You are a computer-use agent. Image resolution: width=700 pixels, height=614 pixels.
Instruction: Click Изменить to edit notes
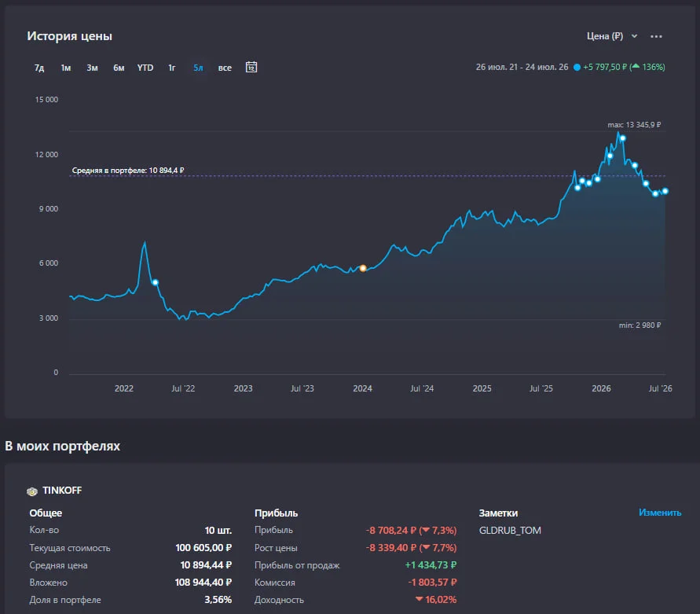coord(660,513)
